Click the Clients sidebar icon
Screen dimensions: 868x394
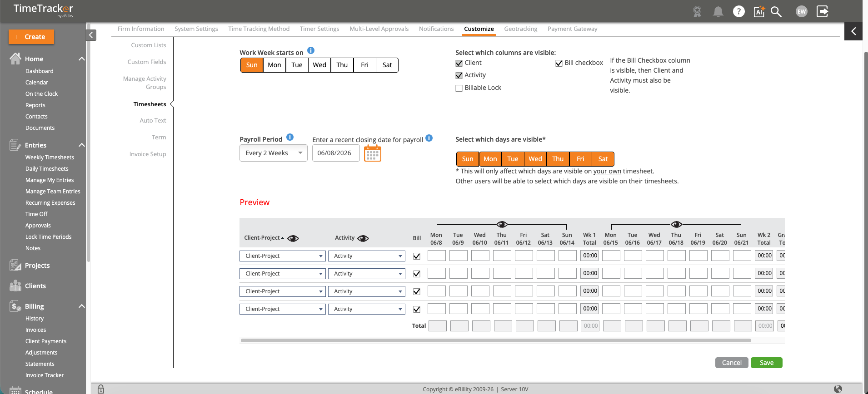click(x=15, y=286)
